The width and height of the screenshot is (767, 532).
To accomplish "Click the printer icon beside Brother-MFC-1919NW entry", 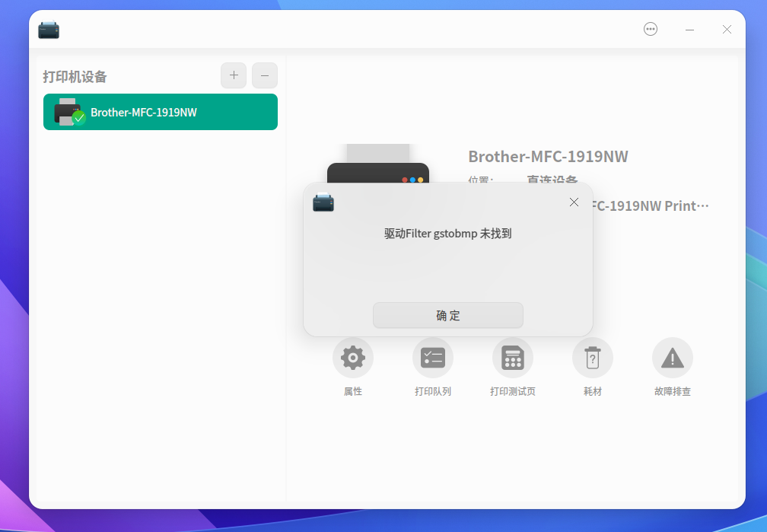I will 68,111.
